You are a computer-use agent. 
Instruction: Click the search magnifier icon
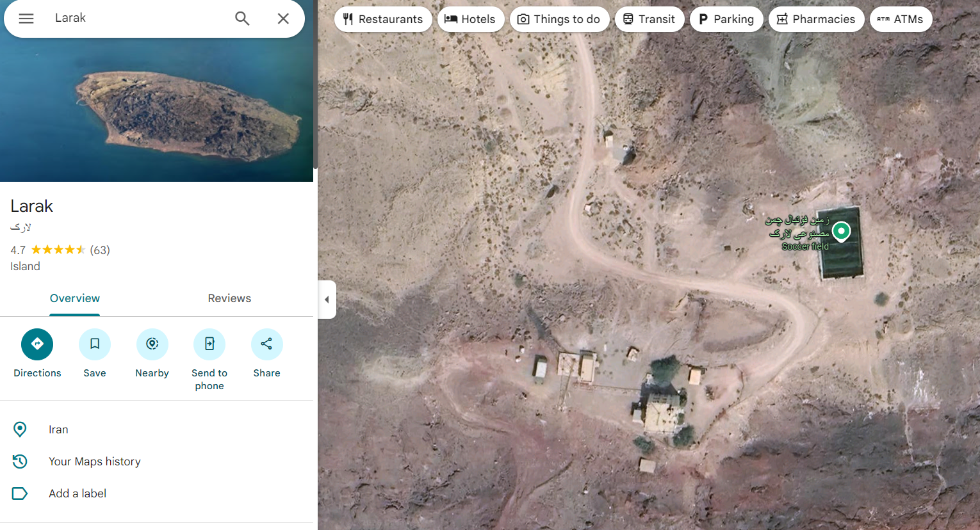[242, 19]
